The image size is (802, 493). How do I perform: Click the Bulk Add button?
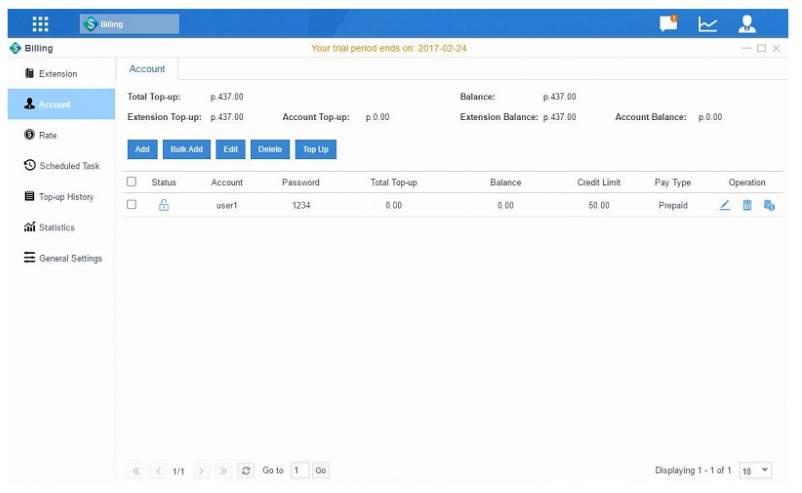click(x=186, y=149)
